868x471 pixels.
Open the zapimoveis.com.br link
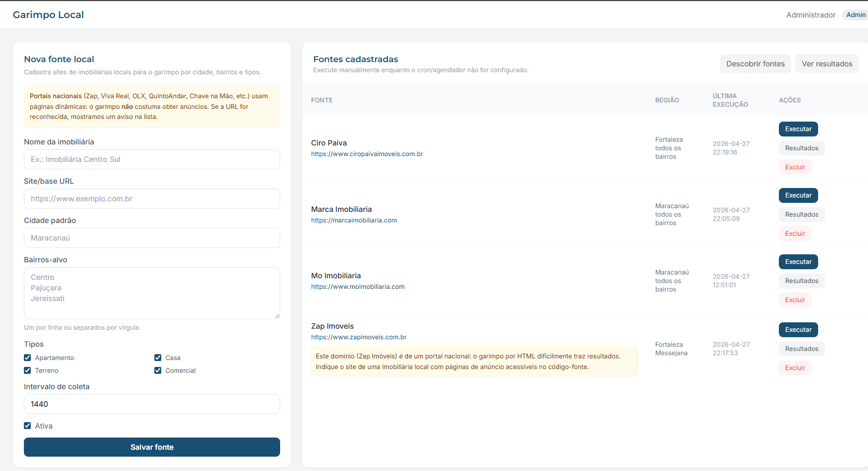(359, 337)
